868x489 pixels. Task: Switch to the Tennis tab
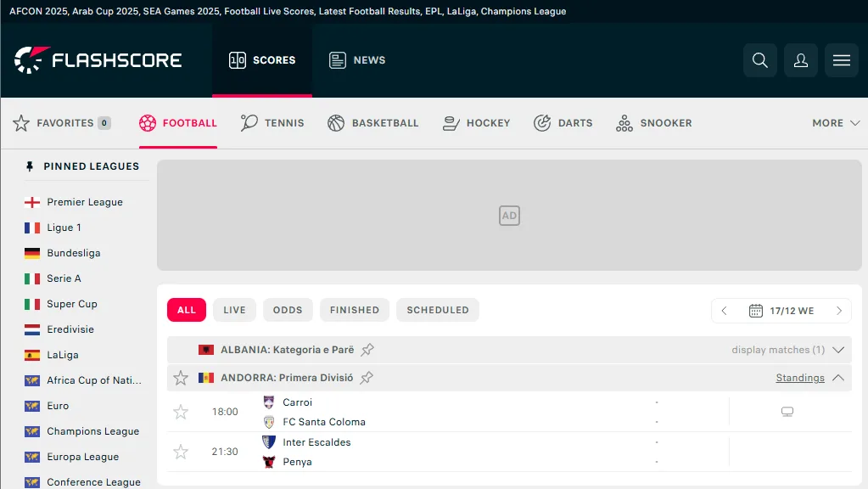(272, 123)
